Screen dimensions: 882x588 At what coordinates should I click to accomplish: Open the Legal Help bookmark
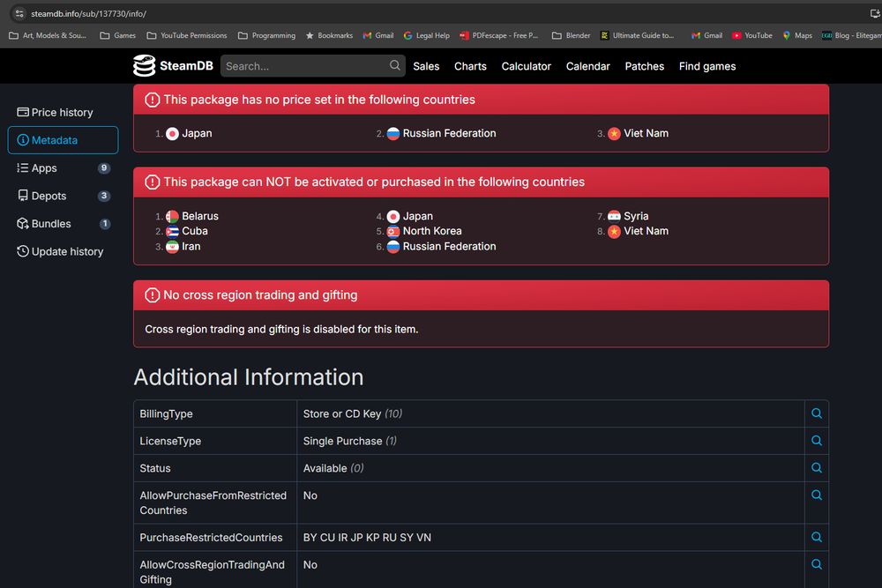pyautogui.click(x=426, y=35)
